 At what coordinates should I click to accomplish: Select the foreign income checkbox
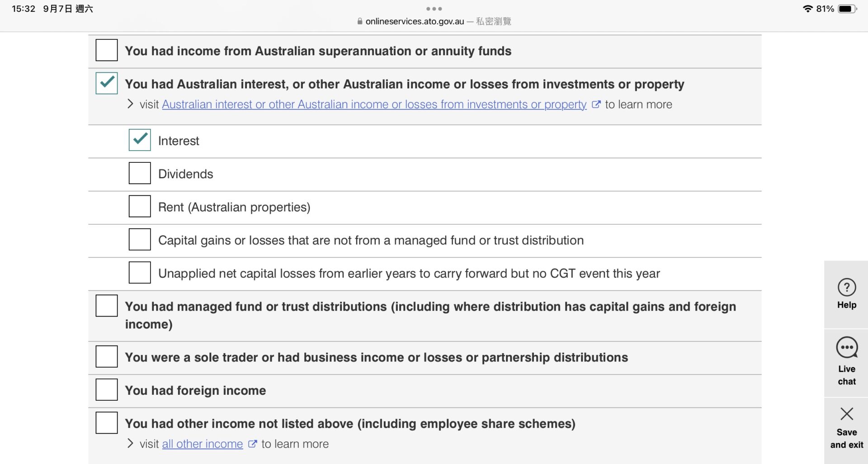(107, 390)
